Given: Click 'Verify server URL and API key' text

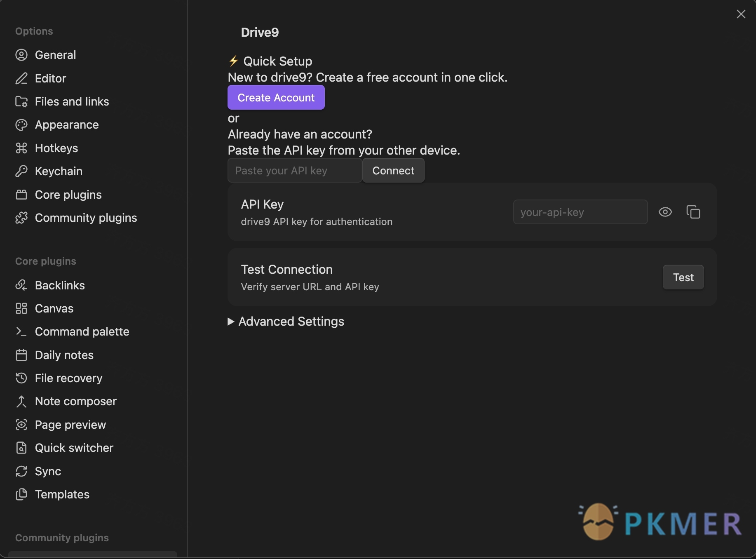Looking at the screenshot, I should pyautogui.click(x=310, y=287).
